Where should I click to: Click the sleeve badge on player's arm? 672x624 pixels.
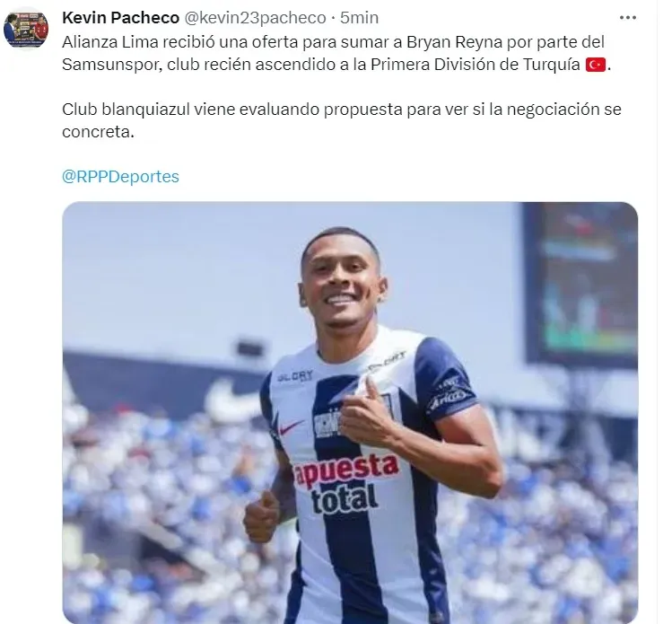point(448,394)
